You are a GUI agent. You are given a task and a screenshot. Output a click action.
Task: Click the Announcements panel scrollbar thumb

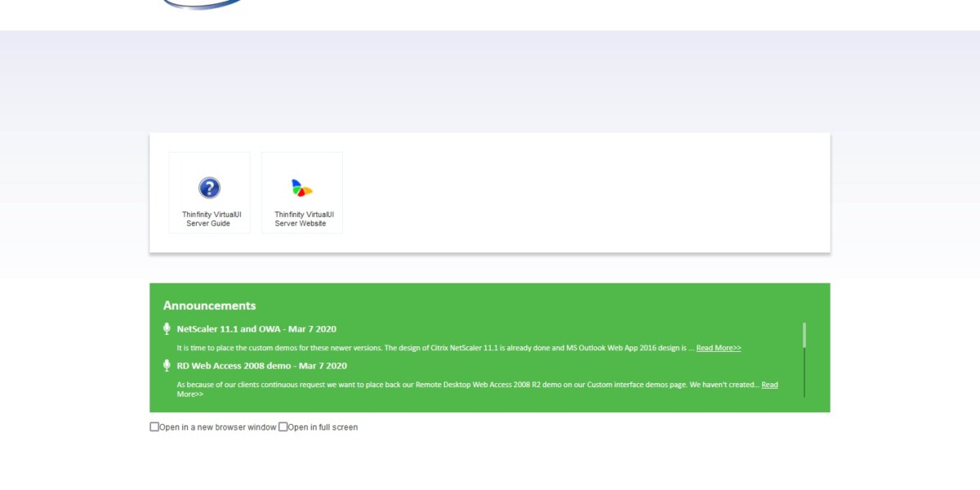[804, 335]
